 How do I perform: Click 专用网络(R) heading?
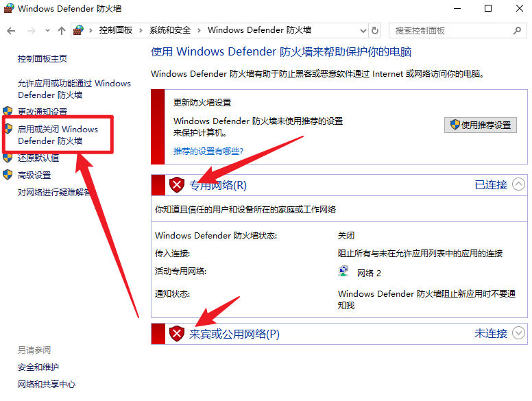point(218,185)
